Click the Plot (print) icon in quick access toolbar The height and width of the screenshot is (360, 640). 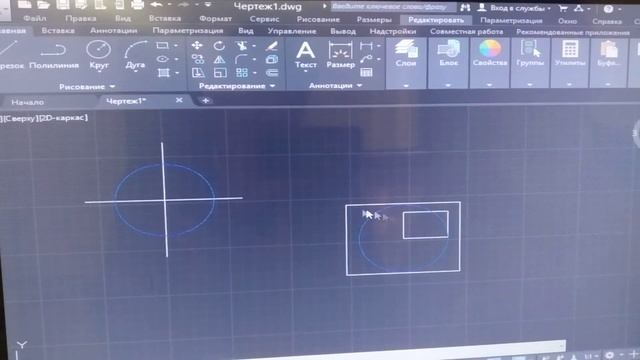tap(137, 5)
